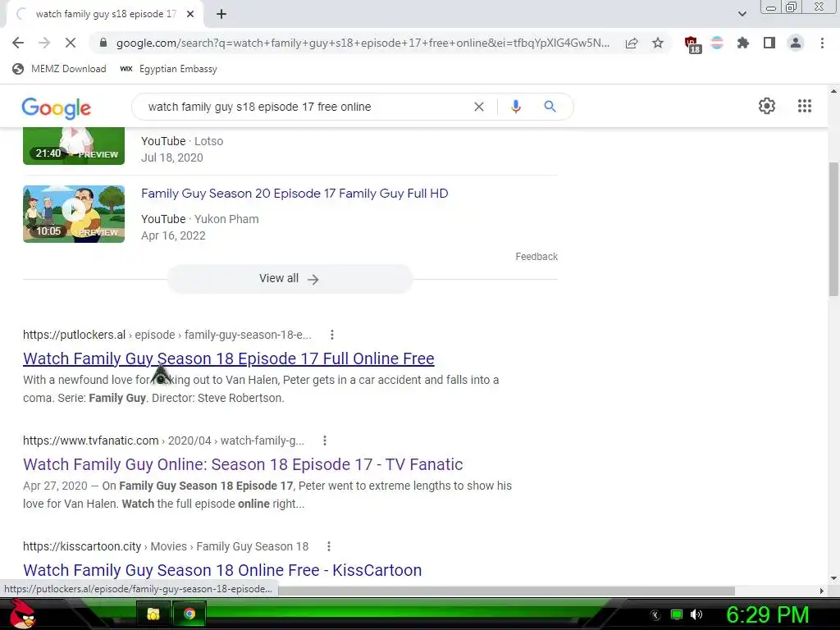Open the TV Fanatic result link
The height and width of the screenshot is (630, 840).
coord(243,464)
